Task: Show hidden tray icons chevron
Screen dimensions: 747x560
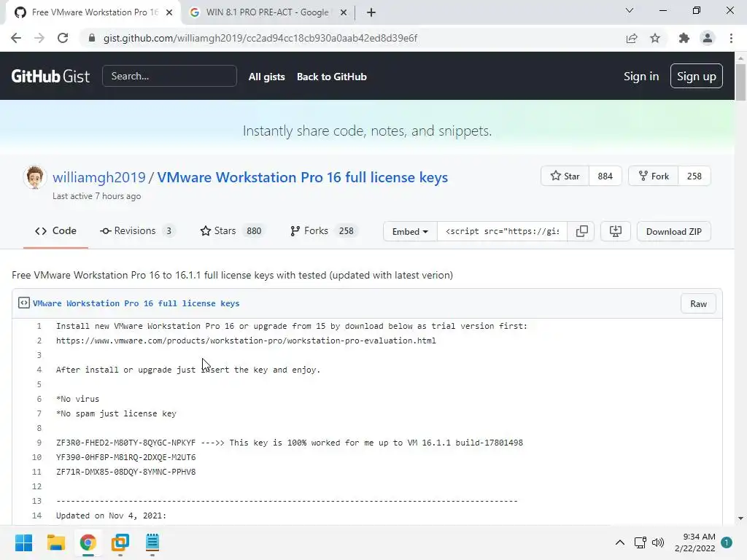Action: pyautogui.click(x=620, y=542)
